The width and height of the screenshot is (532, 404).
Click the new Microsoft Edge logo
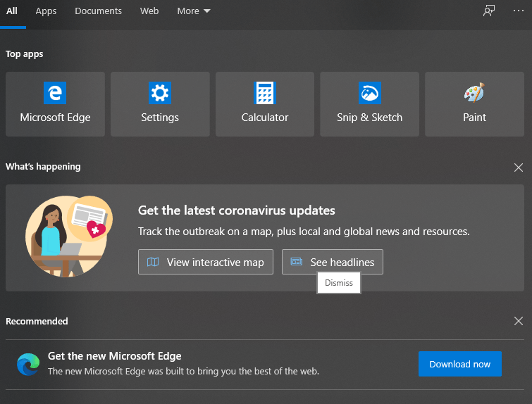(x=28, y=364)
